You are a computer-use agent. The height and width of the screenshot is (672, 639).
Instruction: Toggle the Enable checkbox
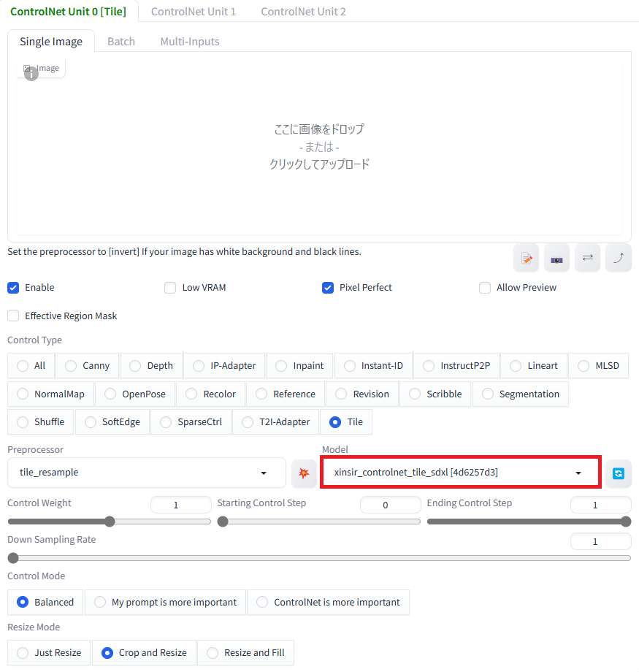coord(13,288)
